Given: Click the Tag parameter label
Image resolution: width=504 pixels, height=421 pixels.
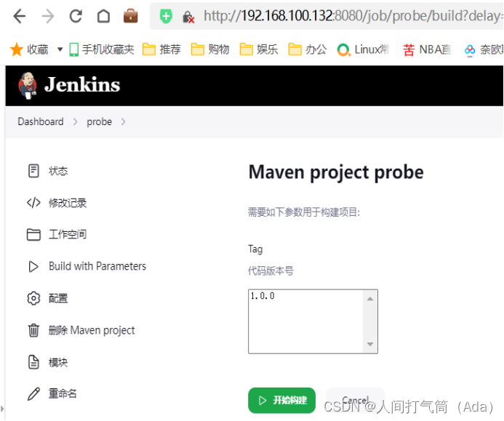Looking at the screenshot, I should coord(255,249).
